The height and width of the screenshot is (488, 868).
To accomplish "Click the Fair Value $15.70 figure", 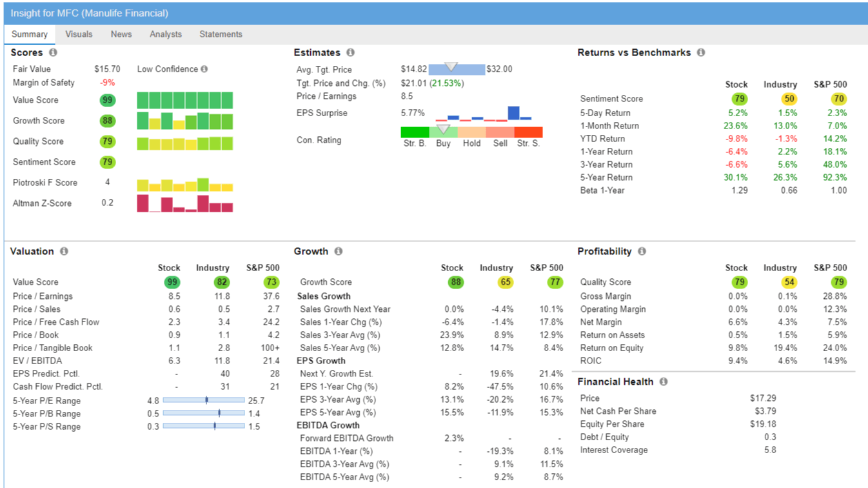I will tap(107, 69).
